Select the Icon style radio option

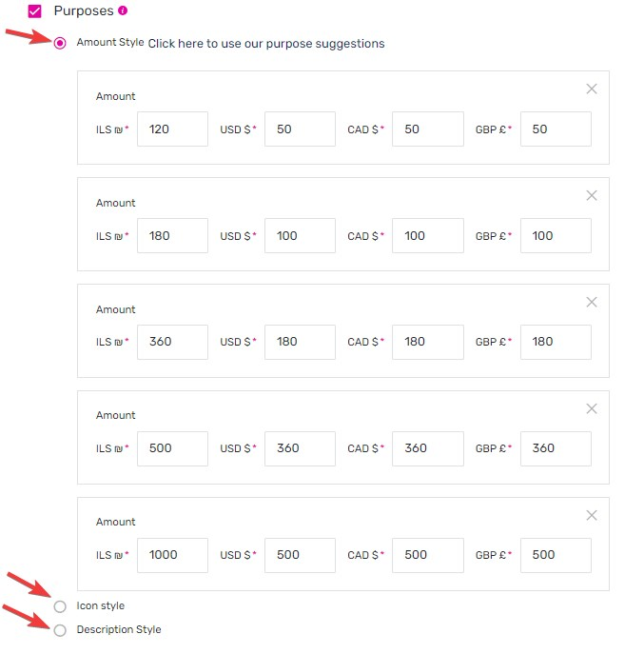[x=60, y=606]
